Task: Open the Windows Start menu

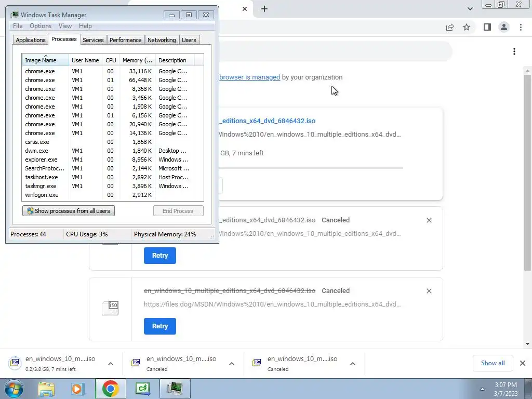Action: [14, 389]
